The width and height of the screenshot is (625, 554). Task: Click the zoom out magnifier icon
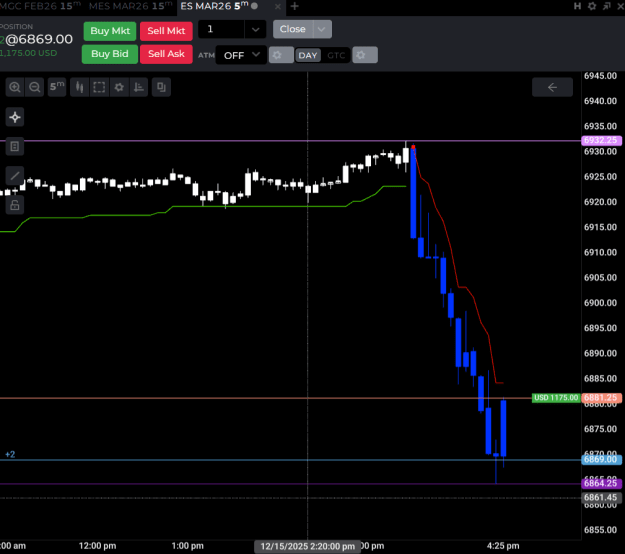click(x=35, y=87)
